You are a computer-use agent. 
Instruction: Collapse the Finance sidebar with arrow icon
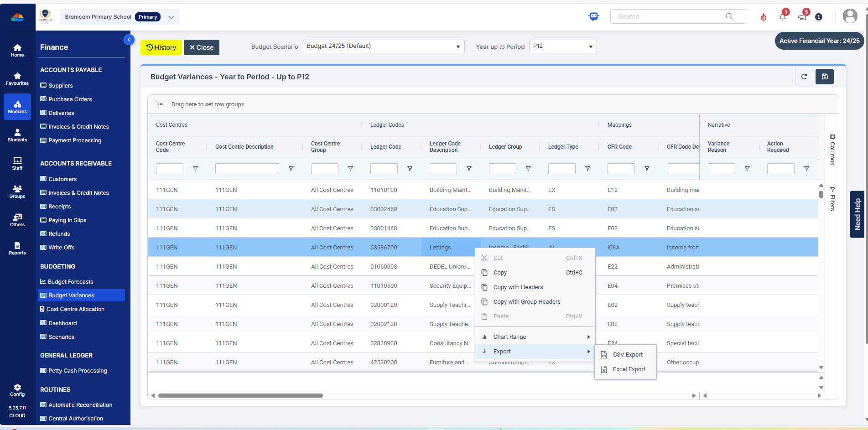point(129,40)
